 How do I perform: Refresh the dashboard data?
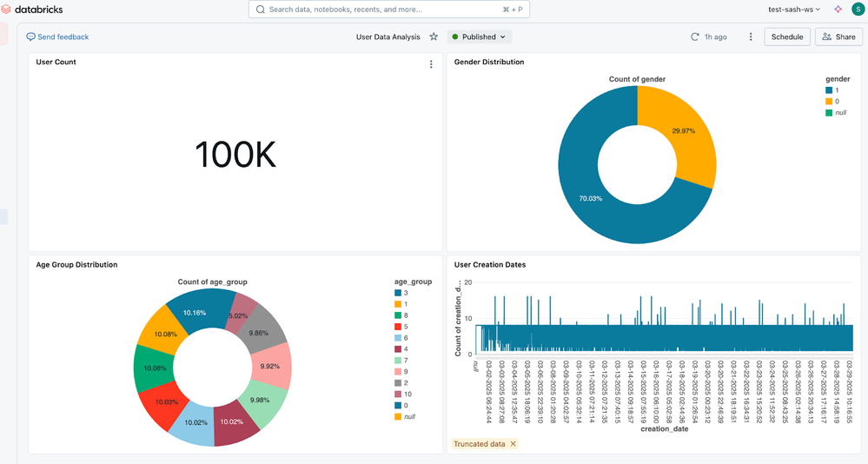[694, 37]
